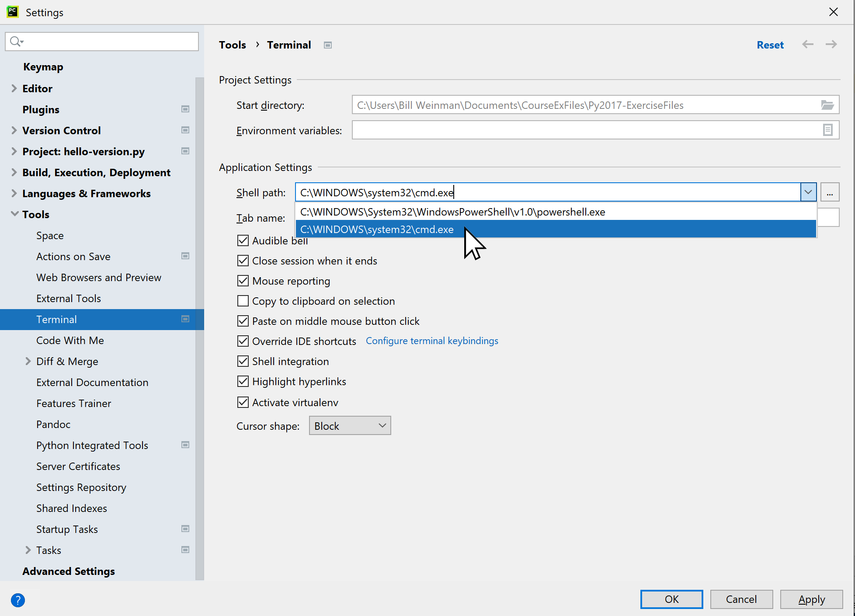The height and width of the screenshot is (616, 855).
Task: Click the forward navigation arrow
Action: click(x=831, y=45)
